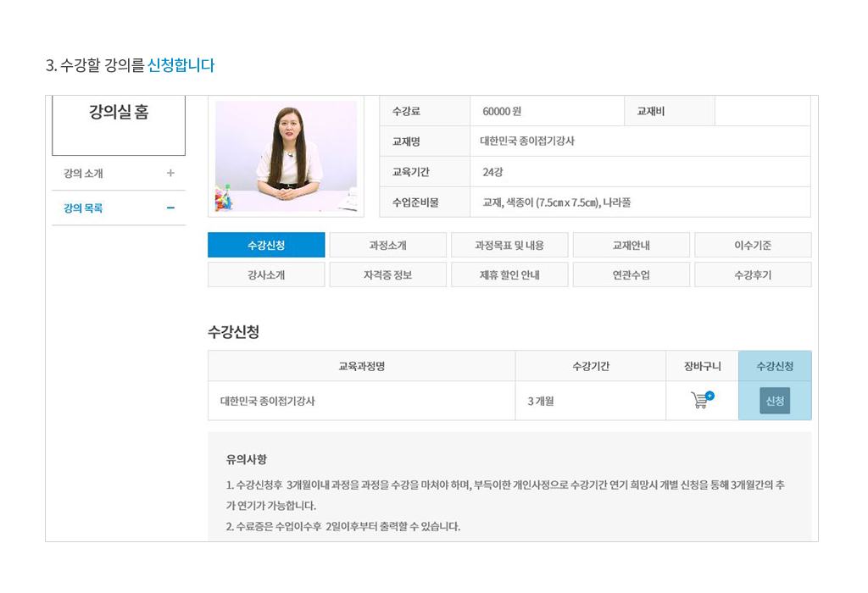Image resolution: width=868 pixels, height=593 pixels.
Task: Select the 강의 목록 sidebar item
Action: tap(84, 208)
